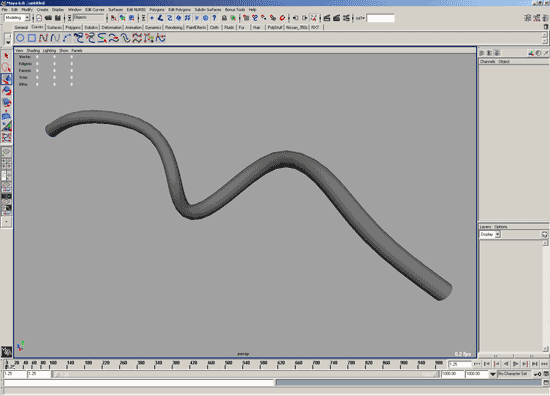
Task: Click the New Scene icon
Action: (39, 18)
